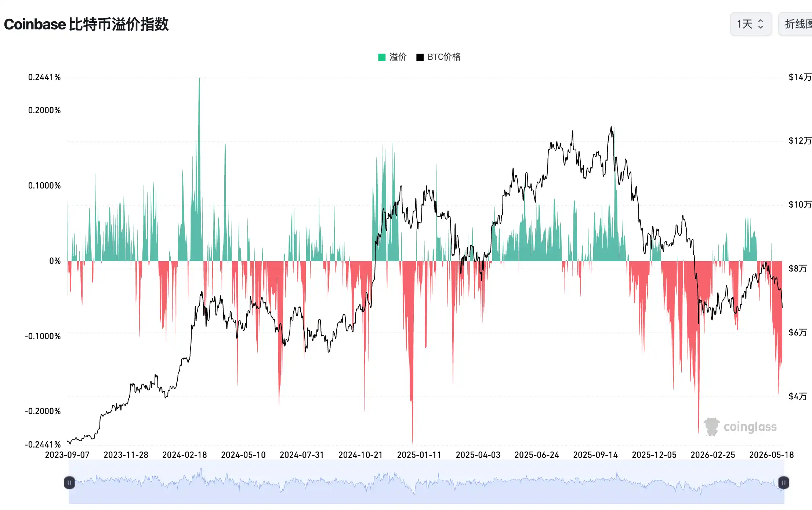The height and width of the screenshot is (510, 812).
Task: Click the 2025-12-05 date label
Action: pos(654,455)
